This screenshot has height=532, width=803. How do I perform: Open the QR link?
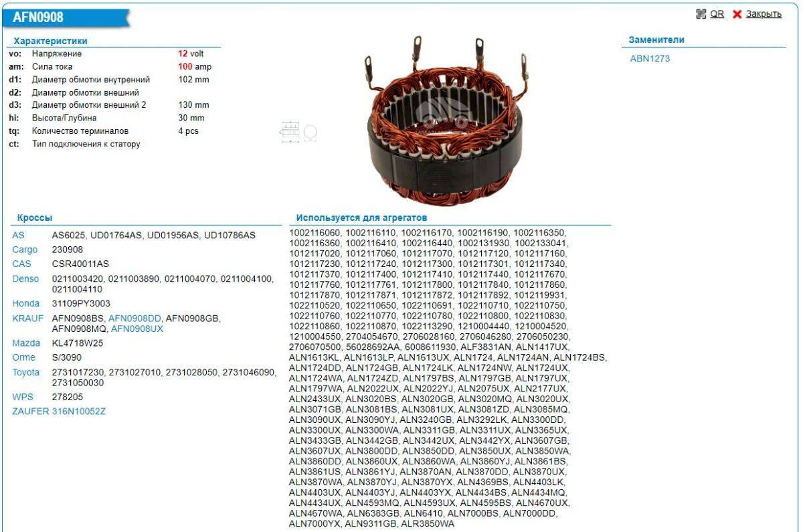[x=717, y=14]
